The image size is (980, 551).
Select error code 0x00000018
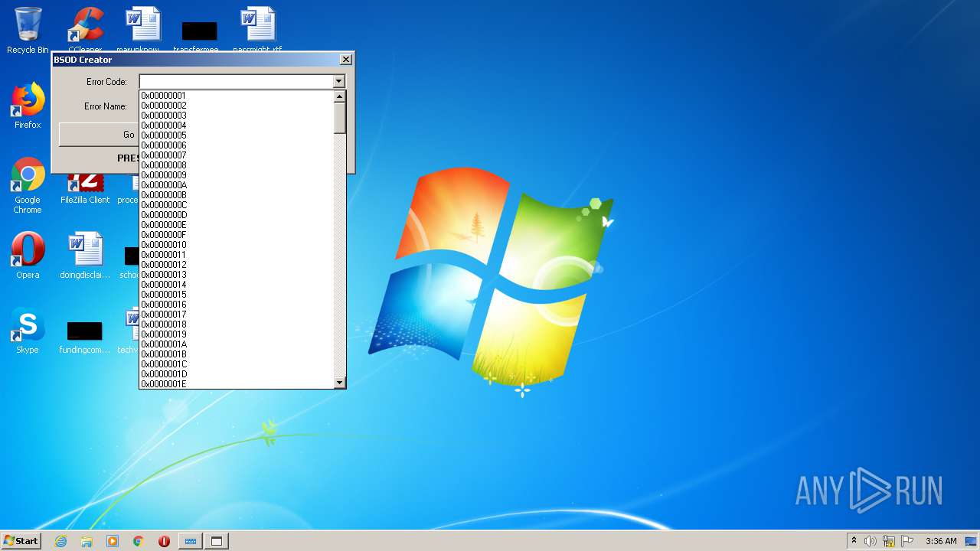point(237,324)
